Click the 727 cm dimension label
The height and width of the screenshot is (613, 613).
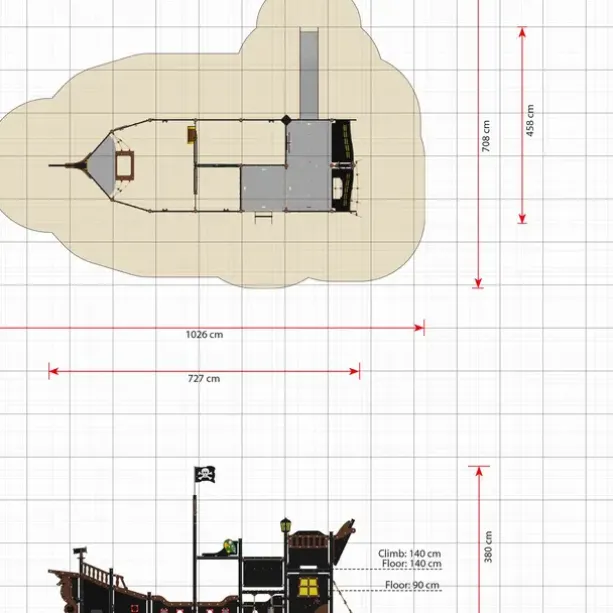point(204,378)
